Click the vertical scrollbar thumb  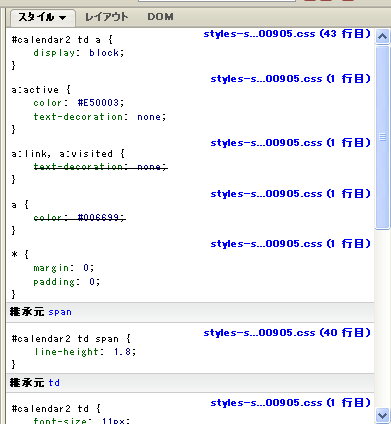pos(382,137)
